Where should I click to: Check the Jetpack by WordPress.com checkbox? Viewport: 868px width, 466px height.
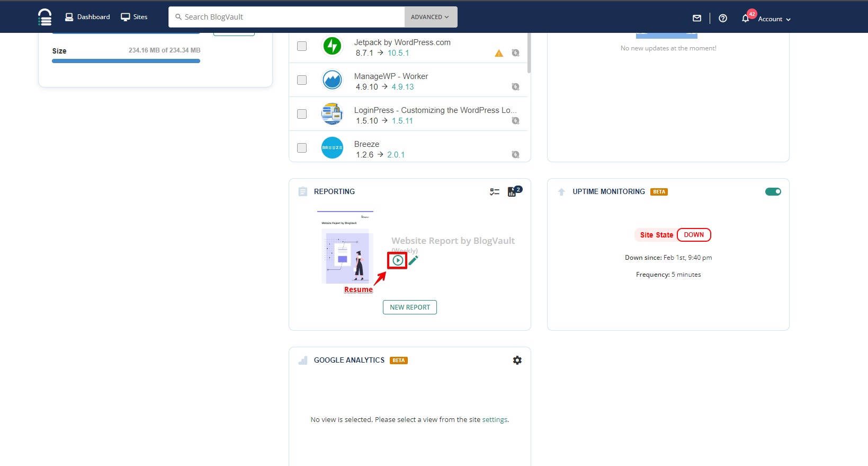(x=302, y=46)
